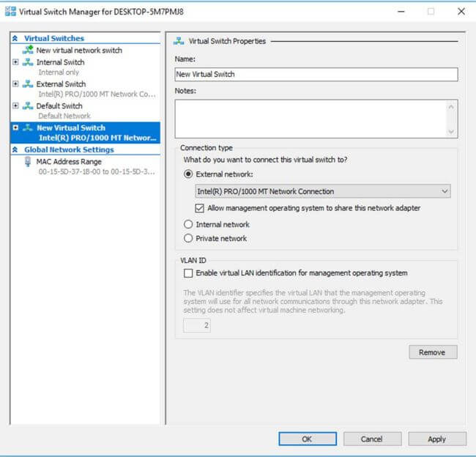
Task: Select New virtual network switch item
Action: pyautogui.click(x=79, y=50)
